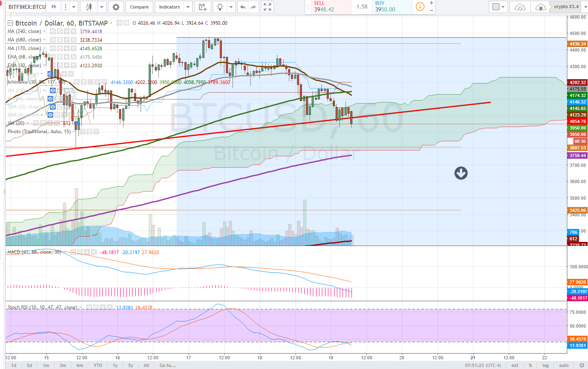Click the plus beside the buy price
Viewport: 588px width, 369px height.
point(432,3)
